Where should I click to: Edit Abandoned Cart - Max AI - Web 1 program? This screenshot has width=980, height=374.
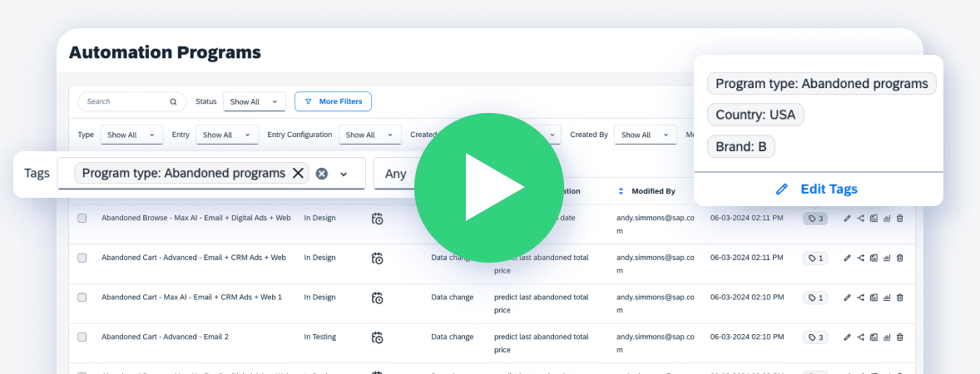848,298
